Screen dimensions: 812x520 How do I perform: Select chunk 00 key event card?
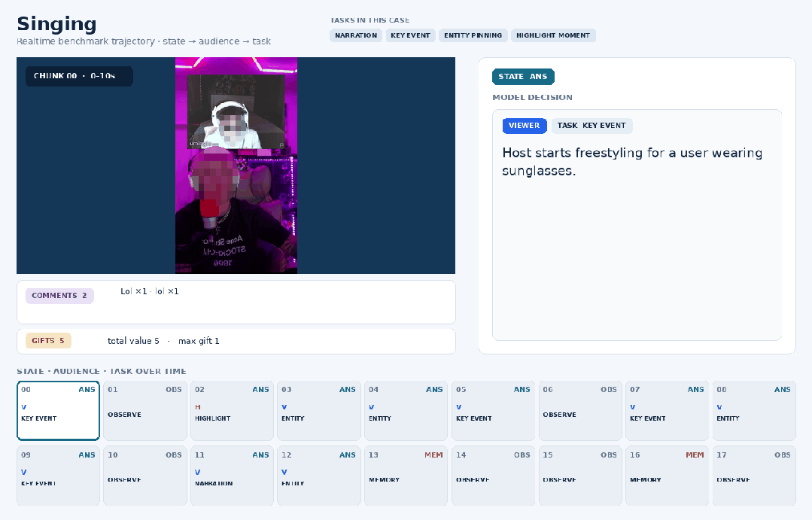click(x=58, y=411)
